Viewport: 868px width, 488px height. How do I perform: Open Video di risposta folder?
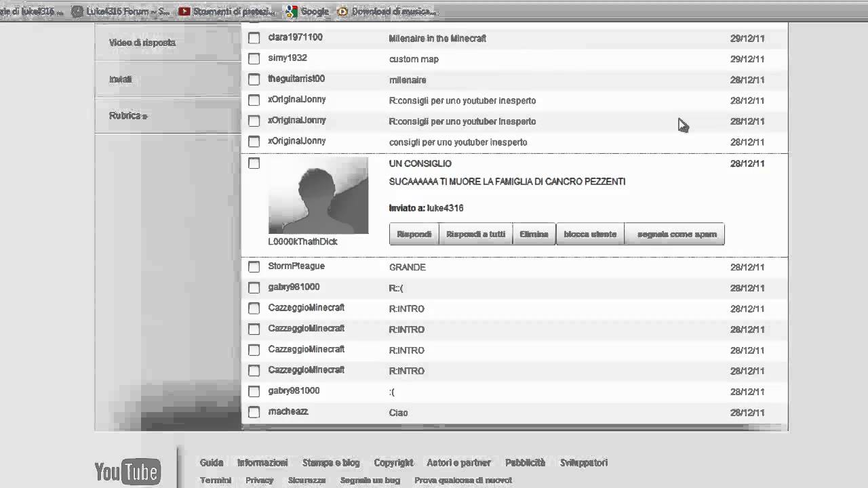point(142,43)
